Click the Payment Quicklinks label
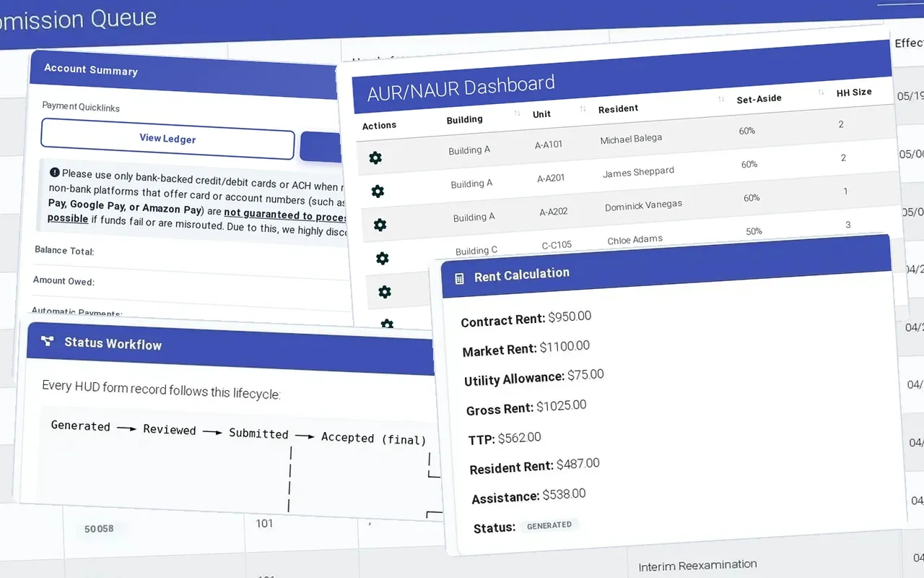Screen dimensions: 924x578 point(81,106)
